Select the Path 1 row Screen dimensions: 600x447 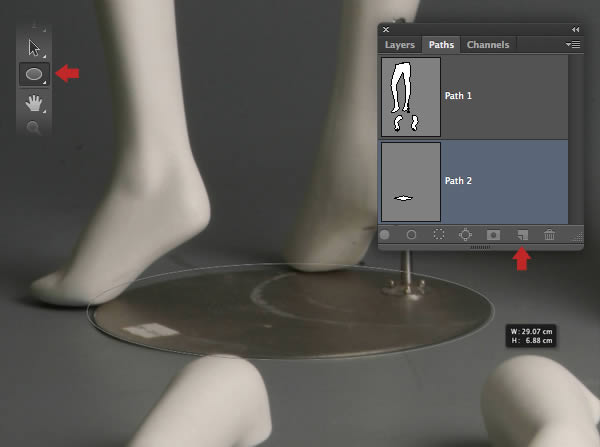(x=474, y=97)
